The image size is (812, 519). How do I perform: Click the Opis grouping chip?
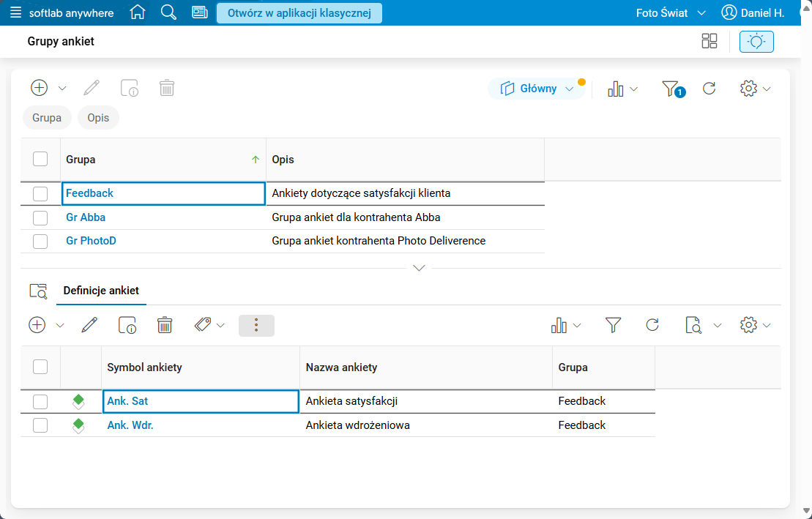click(98, 118)
